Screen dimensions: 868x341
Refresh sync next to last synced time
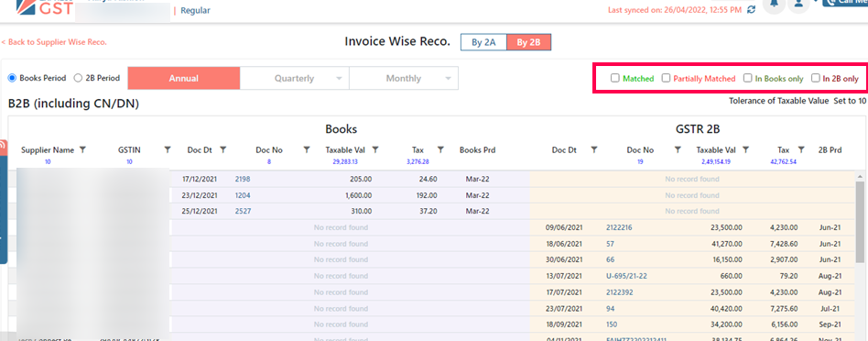click(x=751, y=10)
